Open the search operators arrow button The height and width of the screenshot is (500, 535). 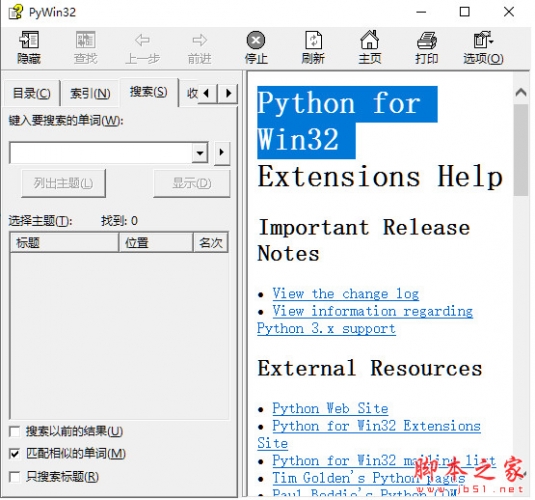click(x=222, y=153)
